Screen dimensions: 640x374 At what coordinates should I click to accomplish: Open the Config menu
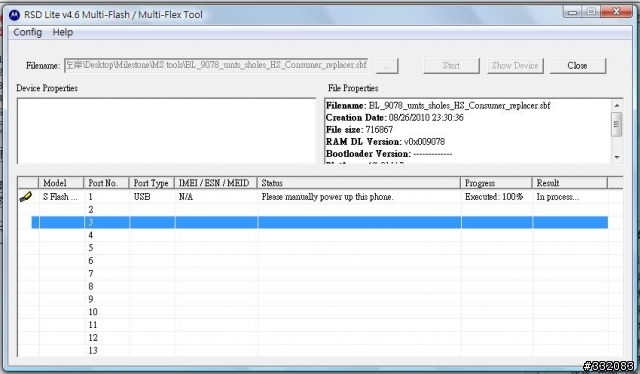tap(27, 32)
